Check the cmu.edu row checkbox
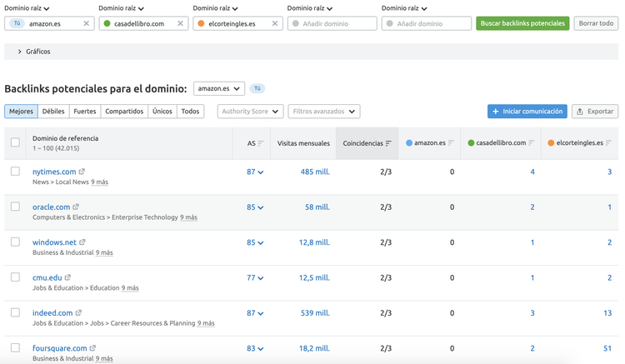Screen dimensions: 625x364 tap(15, 277)
